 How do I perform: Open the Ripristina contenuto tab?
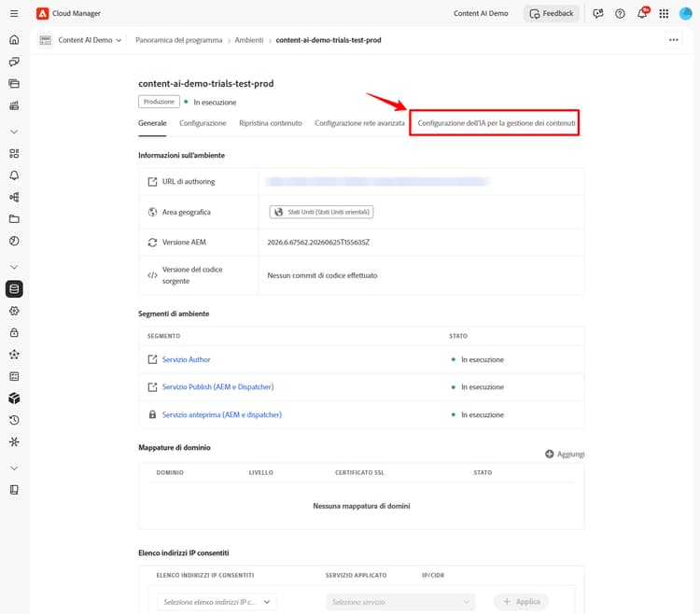tap(271, 123)
